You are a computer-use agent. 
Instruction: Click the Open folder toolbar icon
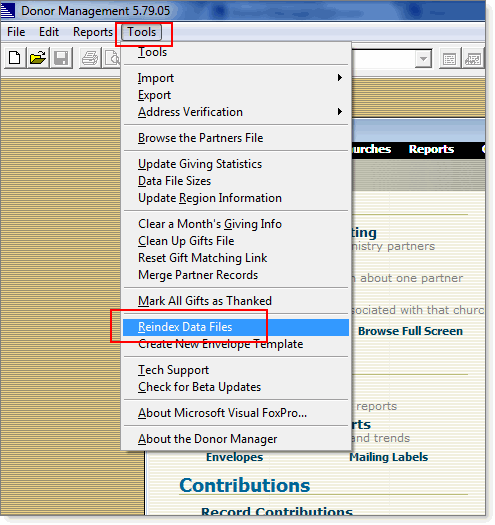(x=38, y=58)
